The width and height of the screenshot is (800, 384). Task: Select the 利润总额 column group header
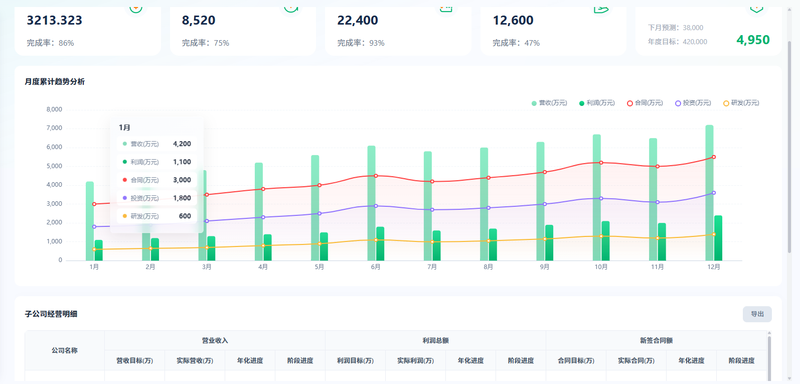point(436,340)
